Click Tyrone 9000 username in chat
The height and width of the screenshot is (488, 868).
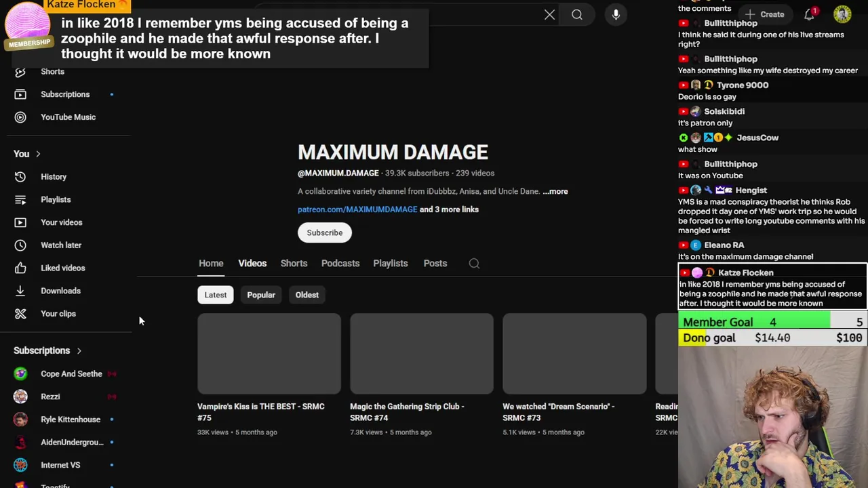coord(743,85)
